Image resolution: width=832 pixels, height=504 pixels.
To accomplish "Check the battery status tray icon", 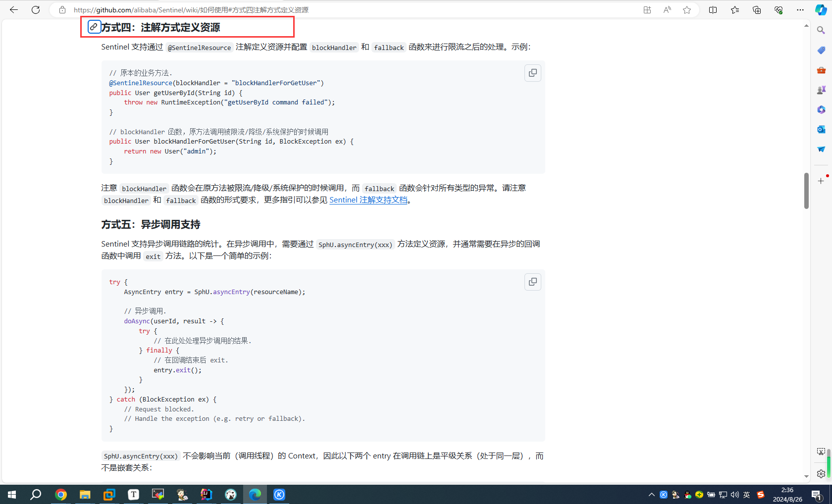I will tap(711, 495).
